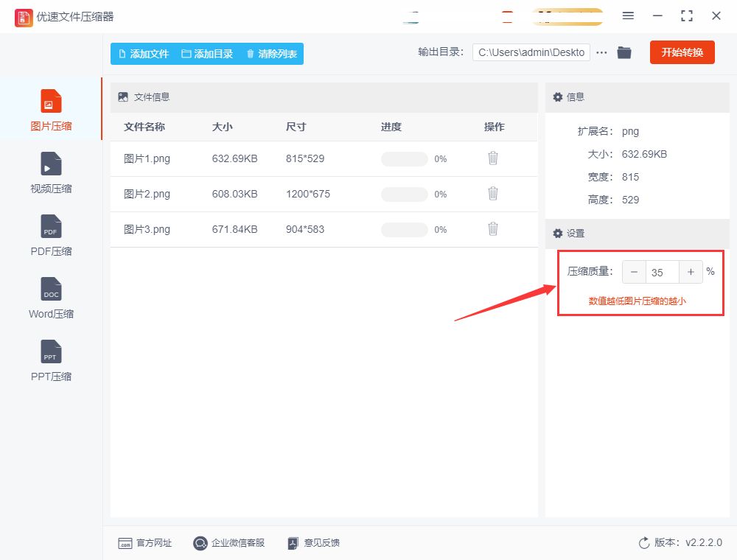Decrease compression quality with minus button

click(634, 272)
